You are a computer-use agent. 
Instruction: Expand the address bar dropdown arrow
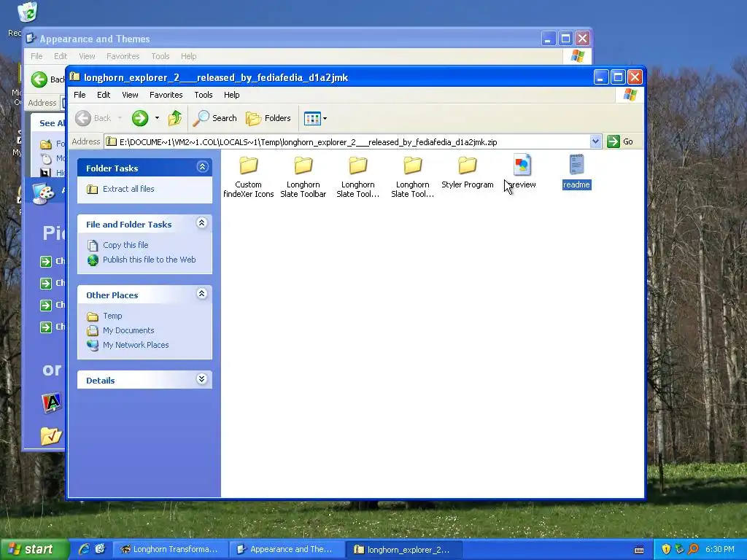click(x=595, y=141)
